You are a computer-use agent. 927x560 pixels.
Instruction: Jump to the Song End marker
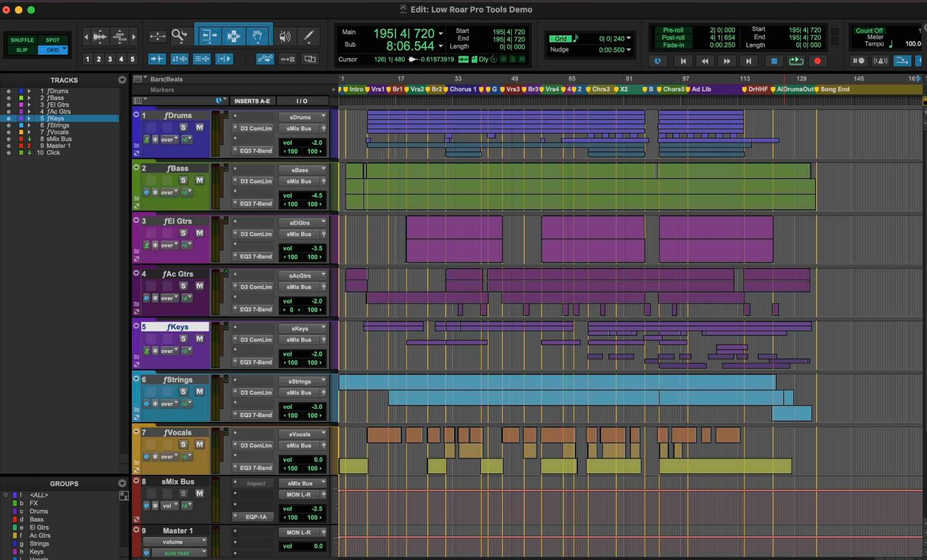[835, 89]
